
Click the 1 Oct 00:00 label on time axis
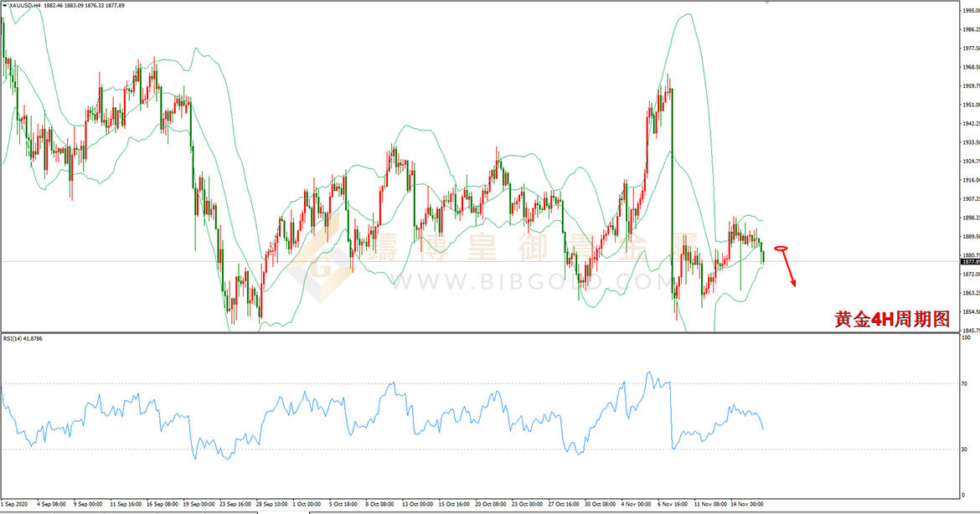[307, 503]
